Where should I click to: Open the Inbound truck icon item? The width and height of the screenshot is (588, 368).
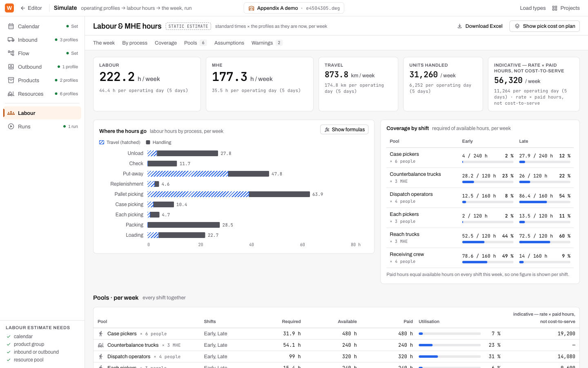pyautogui.click(x=42, y=40)
